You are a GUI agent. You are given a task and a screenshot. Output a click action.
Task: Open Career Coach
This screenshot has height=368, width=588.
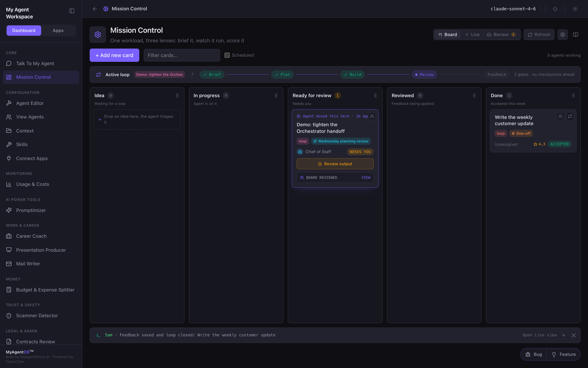(41, 236)
